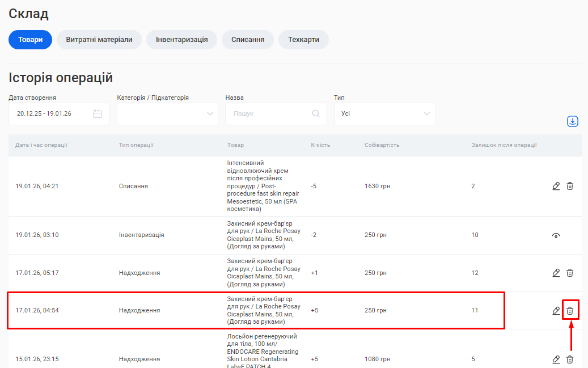Delete the 15.01.26, 23:15 lotion operation
This screenshot has height=368, width=588.
click(570, 359)
